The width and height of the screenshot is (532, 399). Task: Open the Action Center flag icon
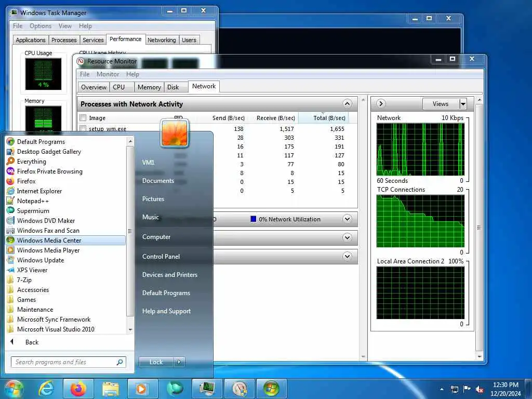click(x=467, y=389)
